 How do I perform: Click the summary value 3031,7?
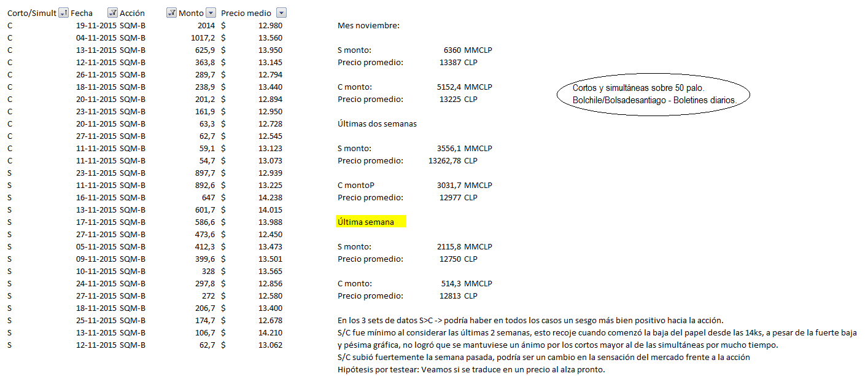pyautogui.click(x=448, y=185)
